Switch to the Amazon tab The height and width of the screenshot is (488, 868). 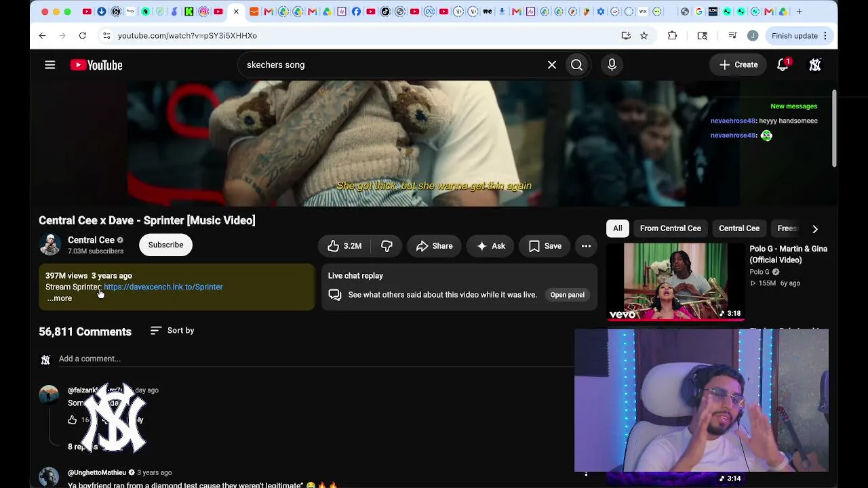click(254, 12)
